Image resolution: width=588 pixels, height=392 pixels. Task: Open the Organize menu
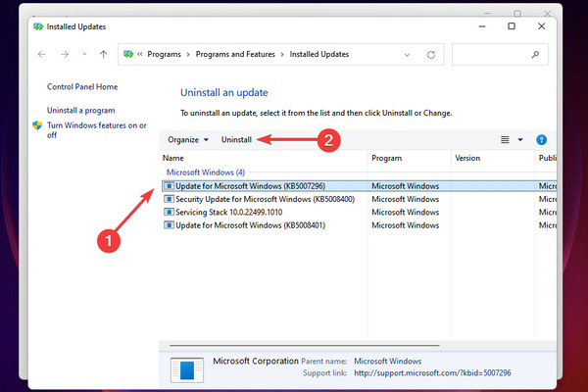(188, 140)
